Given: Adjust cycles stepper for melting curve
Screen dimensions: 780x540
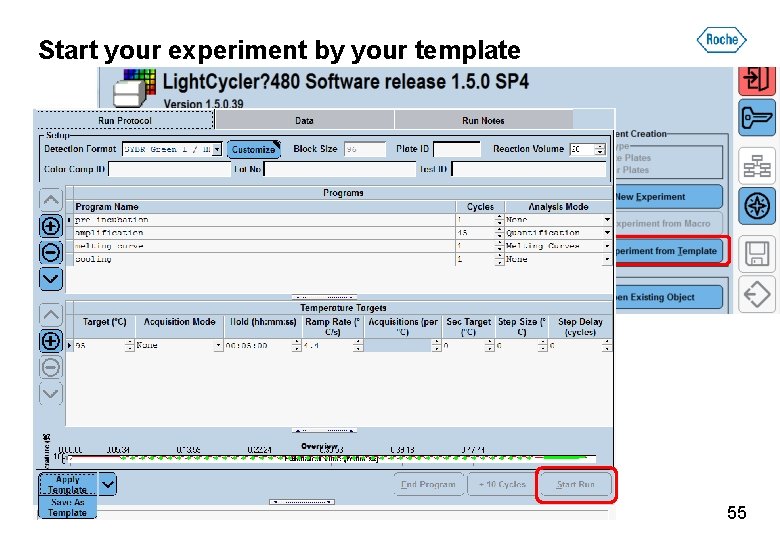Looking at the screenshot, I should coord(499,246).
